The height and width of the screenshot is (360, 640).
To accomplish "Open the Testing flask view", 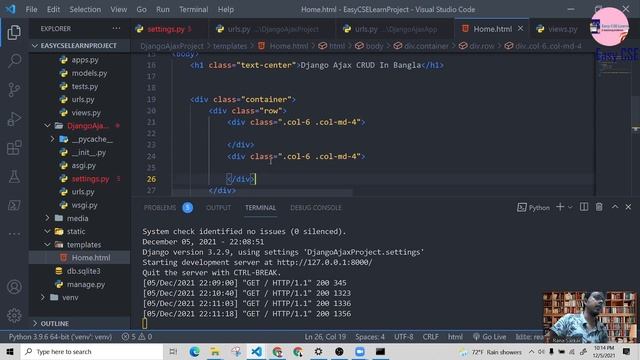I will 14,177.
